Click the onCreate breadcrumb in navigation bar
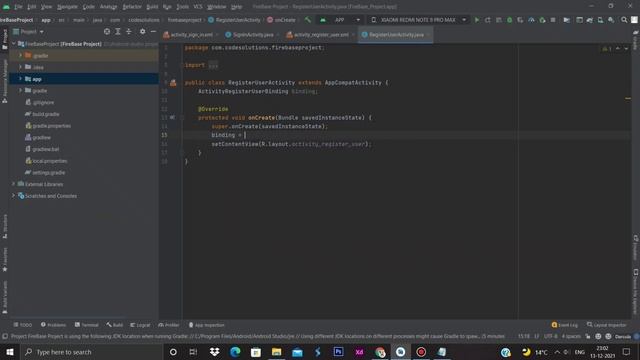Image resolution: width=640 pixels, height=360 pixels. tap(281, 20)
